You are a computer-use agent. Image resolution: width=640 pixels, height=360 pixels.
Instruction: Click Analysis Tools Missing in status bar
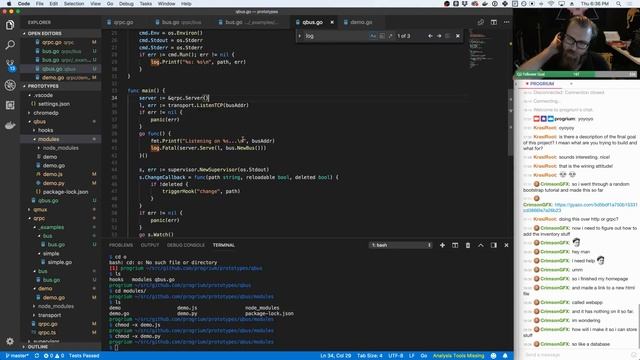pos(458,356)
